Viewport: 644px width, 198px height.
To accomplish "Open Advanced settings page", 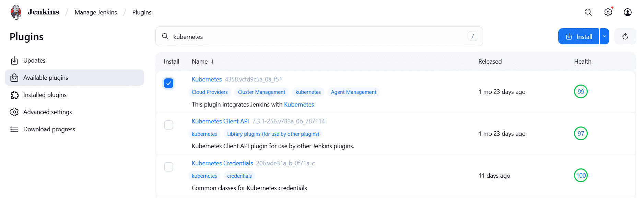I will coord(74,112).
